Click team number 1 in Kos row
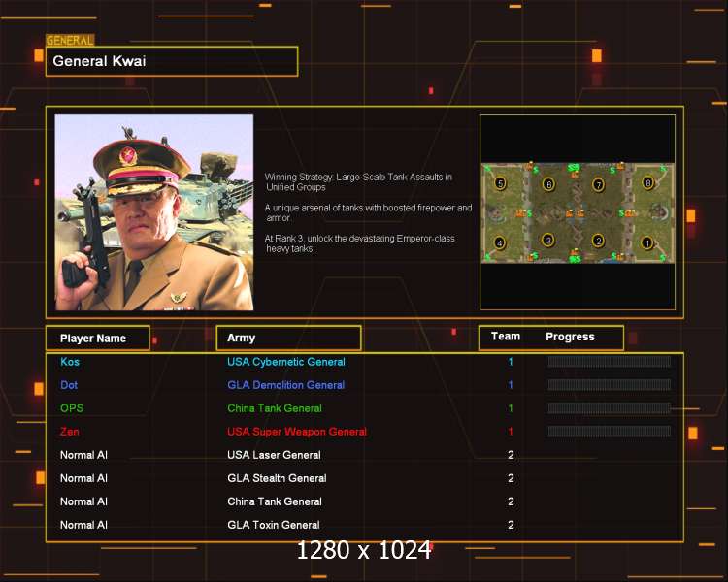The image size is (728, 582). (x=511, y=362)
